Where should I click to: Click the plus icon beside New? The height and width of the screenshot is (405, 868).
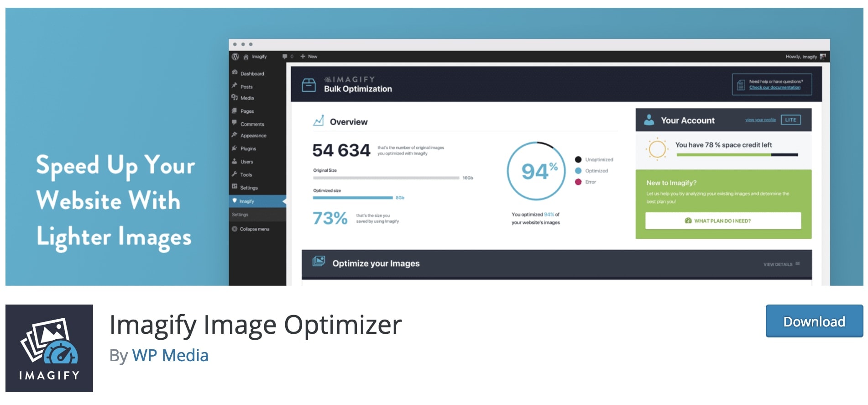pyautogui.click(x=303, y=57)
